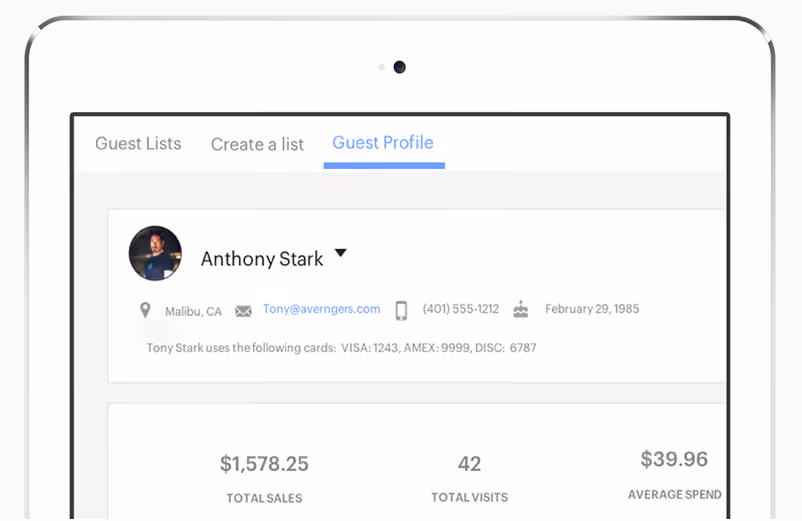Switch to the Guest Lists tab
802x521 pixels.
coord(138,144)
